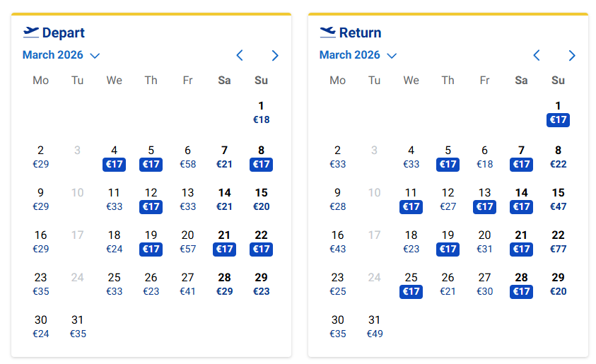Image resolution: width=596 pixels, height=364 pixels.
Task: Open the Depart month dropdown March 2026
Action: 61,55
